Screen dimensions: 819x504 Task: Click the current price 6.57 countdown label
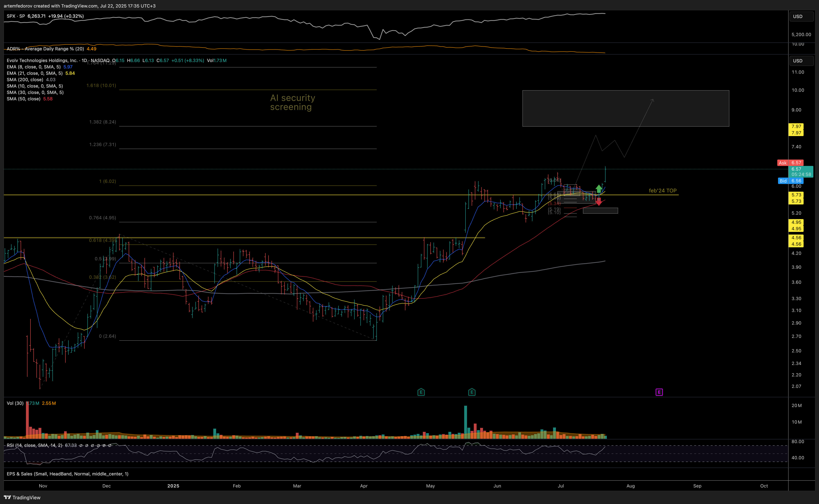click(x=801, y=172)
